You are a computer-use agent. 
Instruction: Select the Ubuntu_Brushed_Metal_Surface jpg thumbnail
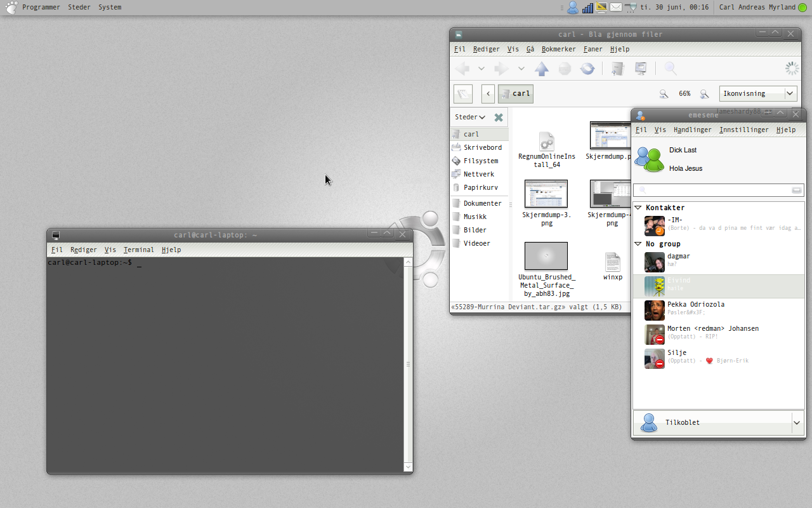(546, 256)
